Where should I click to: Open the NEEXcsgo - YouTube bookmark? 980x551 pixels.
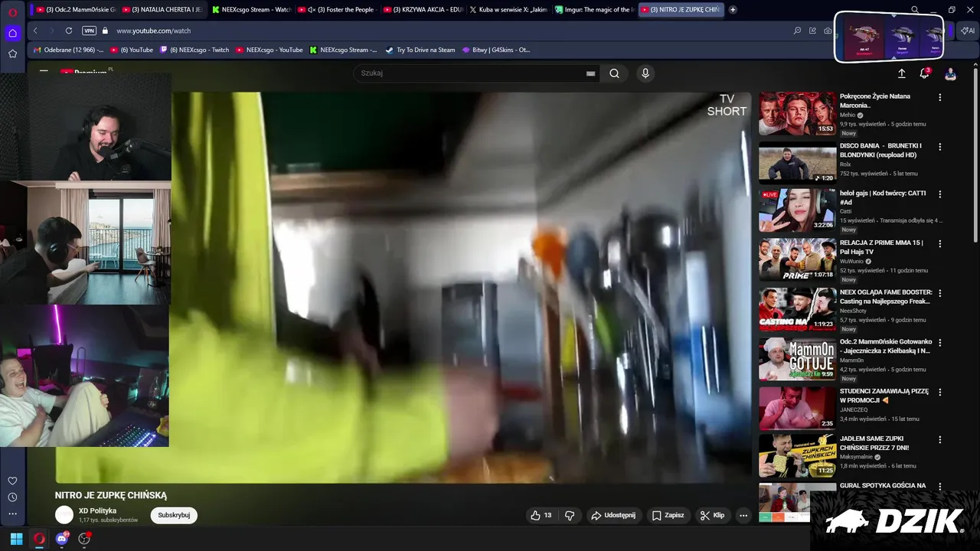pos(269,50)
